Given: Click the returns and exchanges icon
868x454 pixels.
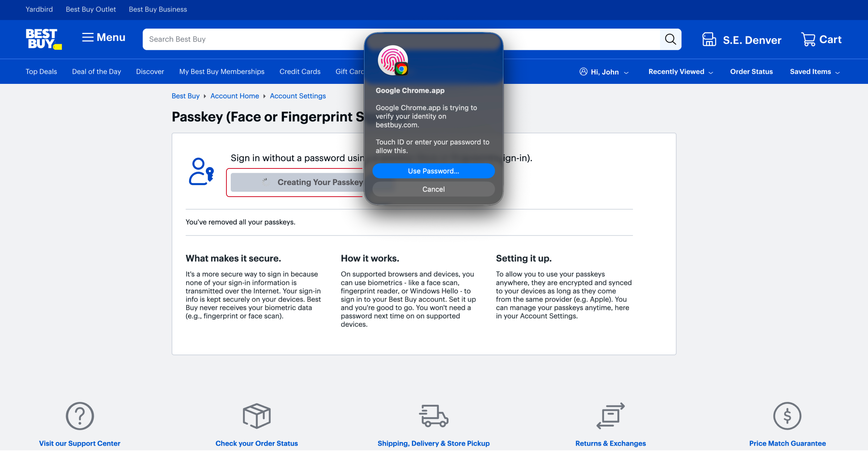Looking at the screenshot, I should click(610, 416).
